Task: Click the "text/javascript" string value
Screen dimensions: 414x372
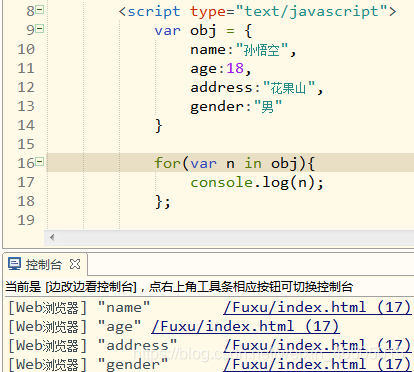Action: pyautogui.click(x=311, y=12)
